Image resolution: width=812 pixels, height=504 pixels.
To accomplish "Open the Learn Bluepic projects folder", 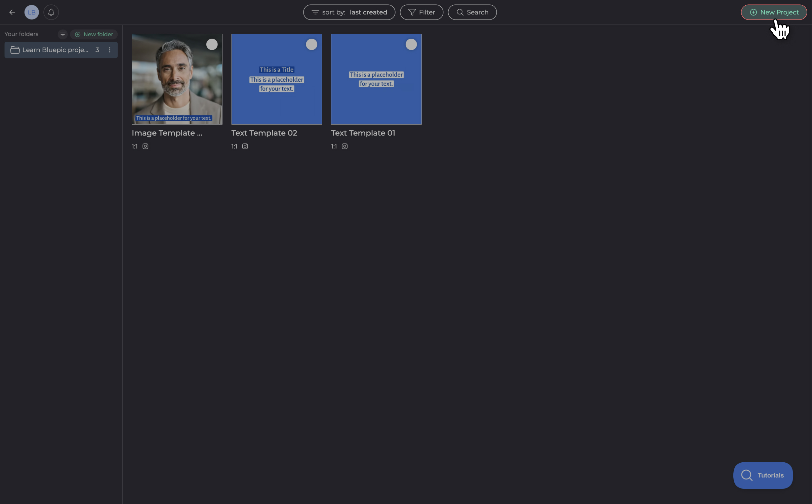I will point(61,50).
